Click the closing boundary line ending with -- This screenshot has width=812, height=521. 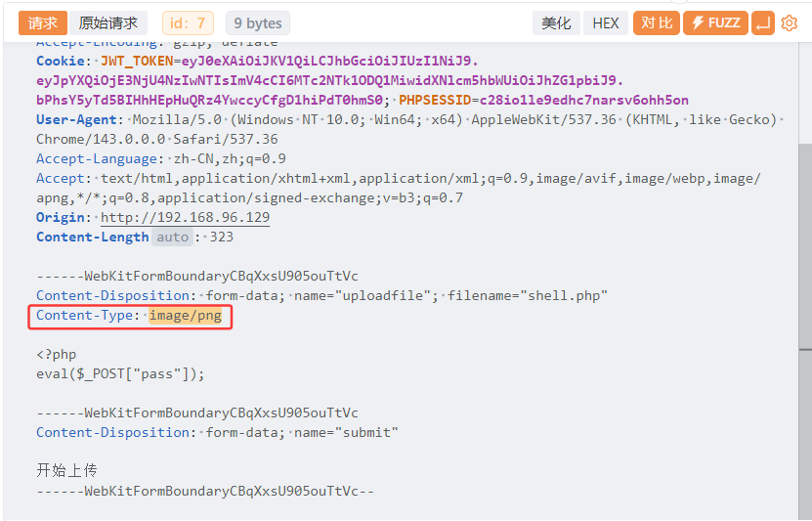(x=205, y=491)
